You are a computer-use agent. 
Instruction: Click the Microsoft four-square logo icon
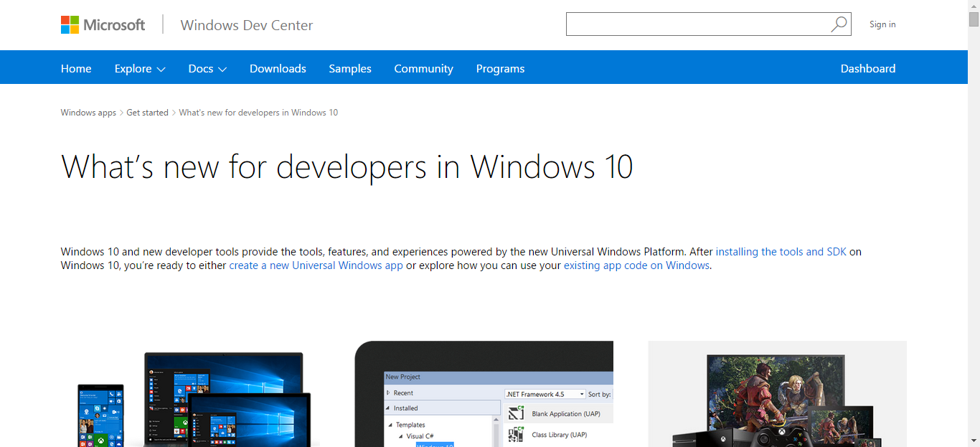(x=70, y=24)
